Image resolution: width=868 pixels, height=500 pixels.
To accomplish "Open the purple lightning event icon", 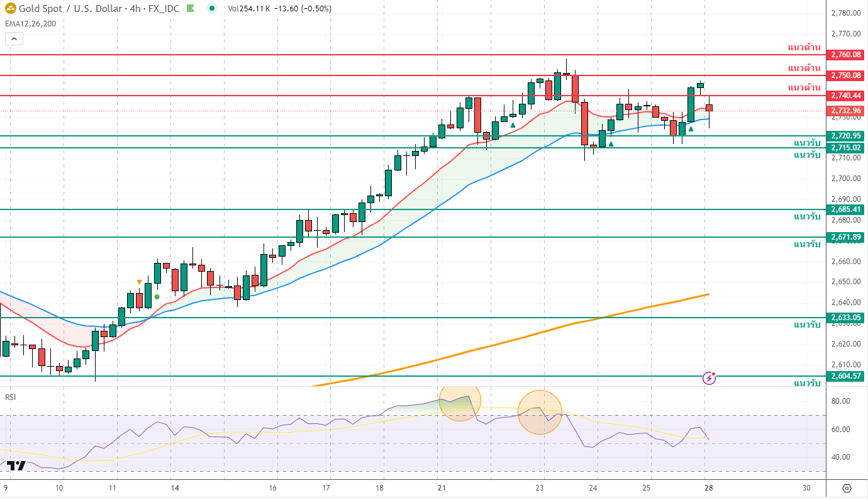I will (709, 378).
